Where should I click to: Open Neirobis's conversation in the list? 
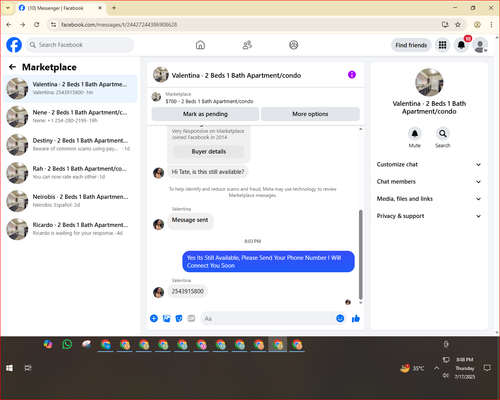[70, 201]
